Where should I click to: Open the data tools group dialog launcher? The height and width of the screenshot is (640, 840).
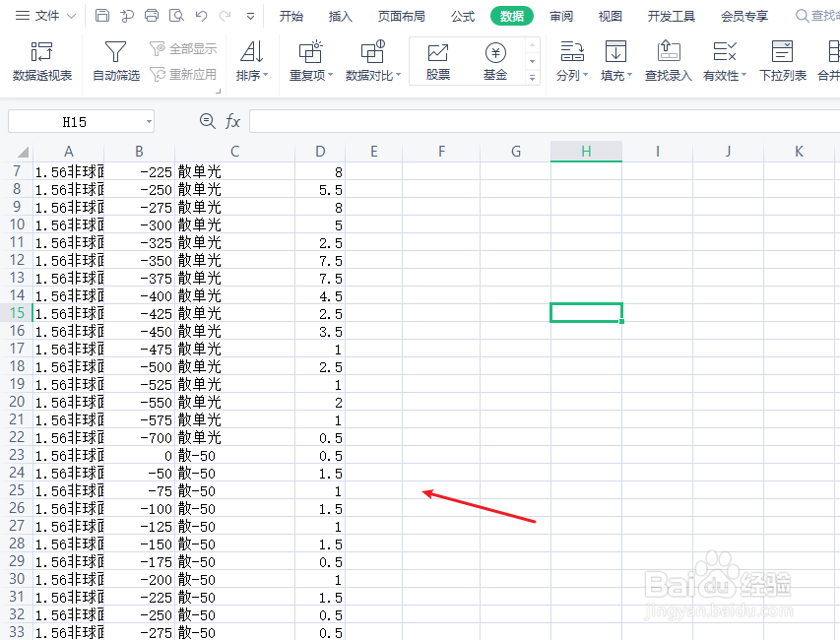coord(218,92)
